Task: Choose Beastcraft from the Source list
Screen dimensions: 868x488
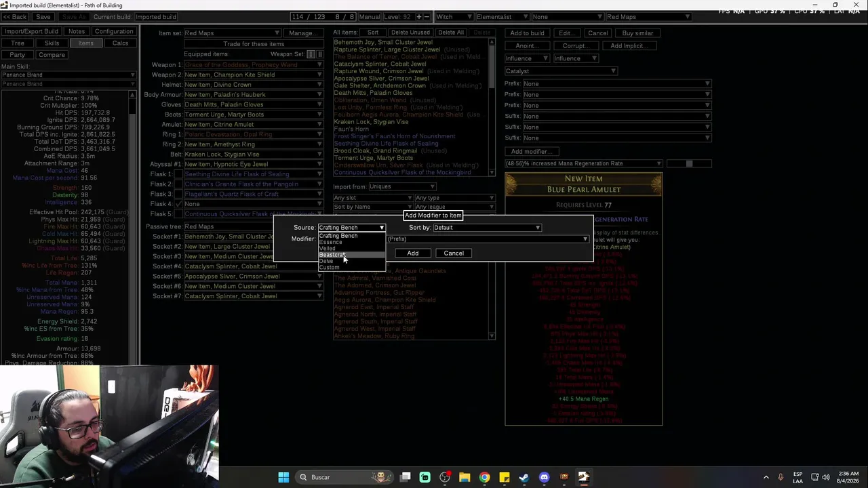Action: point(352,255)
